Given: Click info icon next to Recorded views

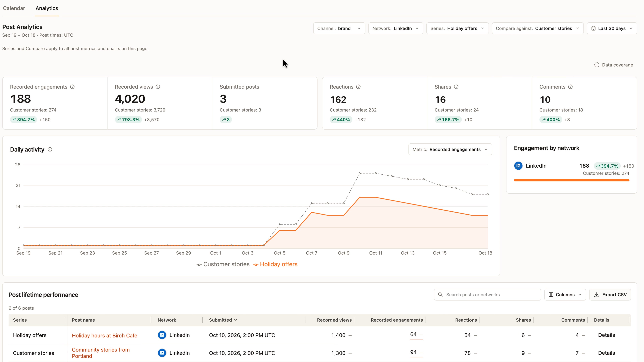Looking at the screenshot, I should [158, 87].
